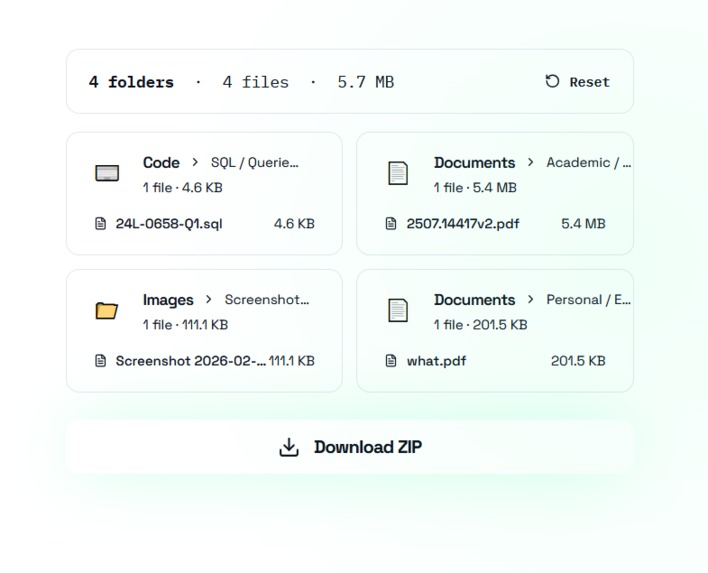The height and width of the screenshot is (573, 708).
Task: Click the '5.7 MB' total size text
Action: pos(366,82)
